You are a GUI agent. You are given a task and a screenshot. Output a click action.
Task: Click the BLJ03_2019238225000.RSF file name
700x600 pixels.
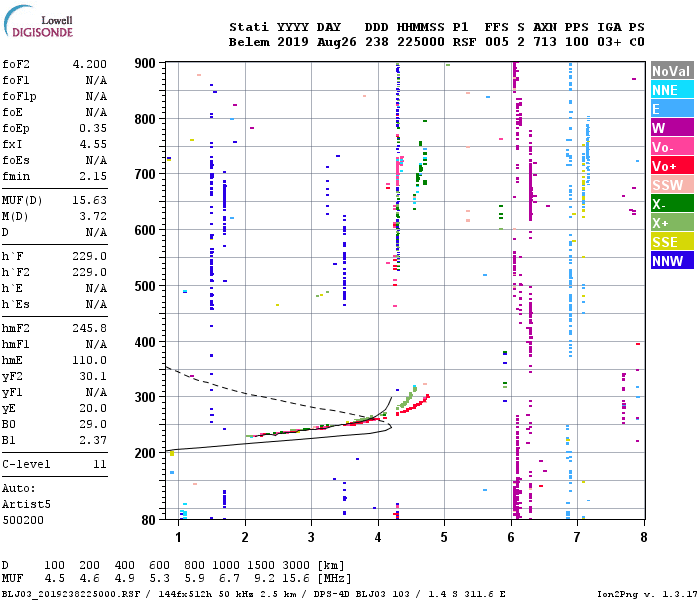tap(71, 594)
